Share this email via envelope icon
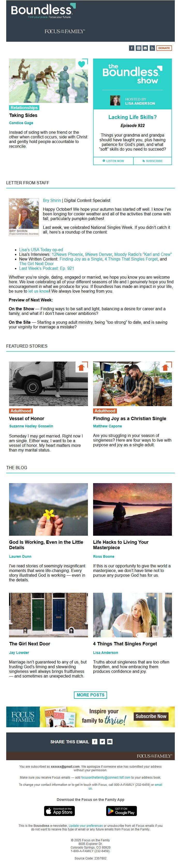181x868 pixels. 110,742
